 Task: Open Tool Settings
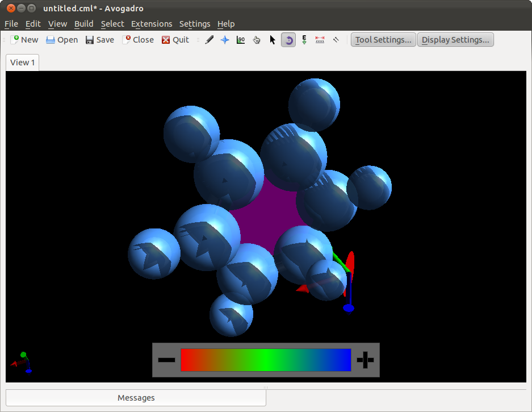pyautogui.click(x=383, y=39)
